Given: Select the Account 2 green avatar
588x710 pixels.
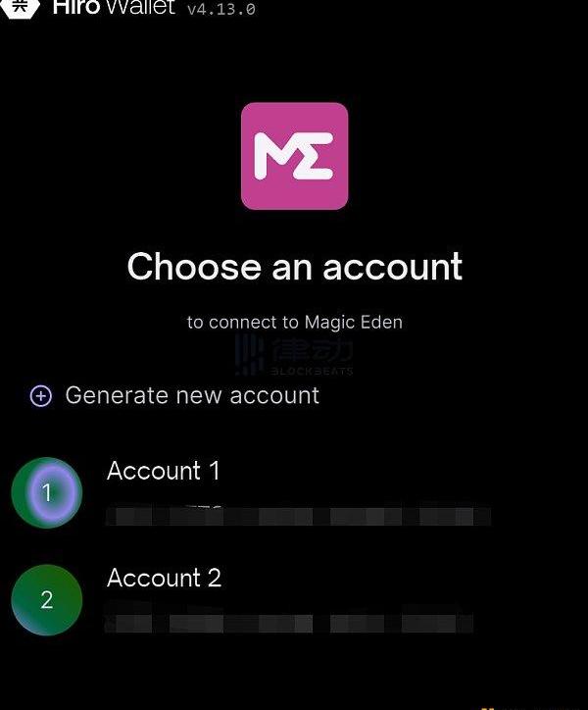Looking at the screenshot, I should tap(47, 600).
